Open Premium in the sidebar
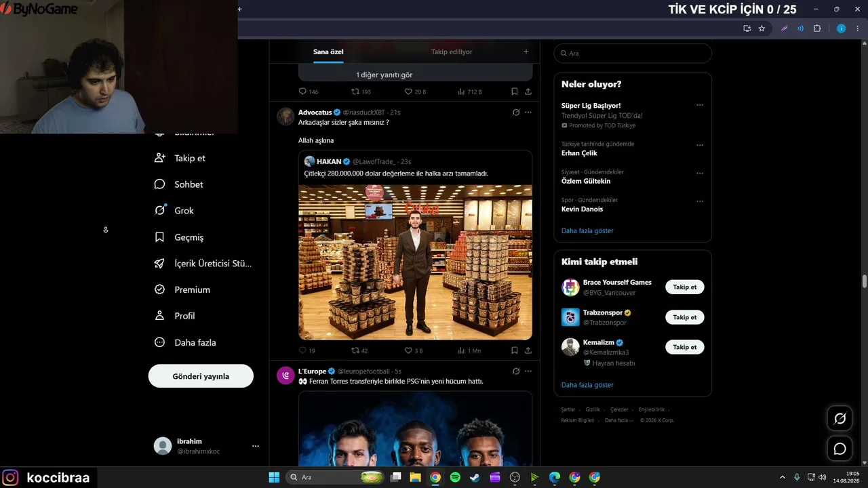This screenshot has width=868, height=488. (182, 289)
